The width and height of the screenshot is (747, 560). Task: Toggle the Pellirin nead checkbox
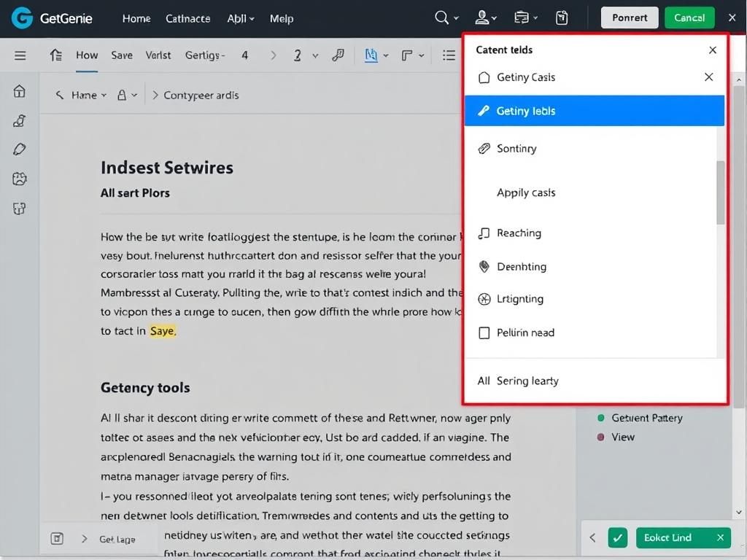click(x=484, y=332)
